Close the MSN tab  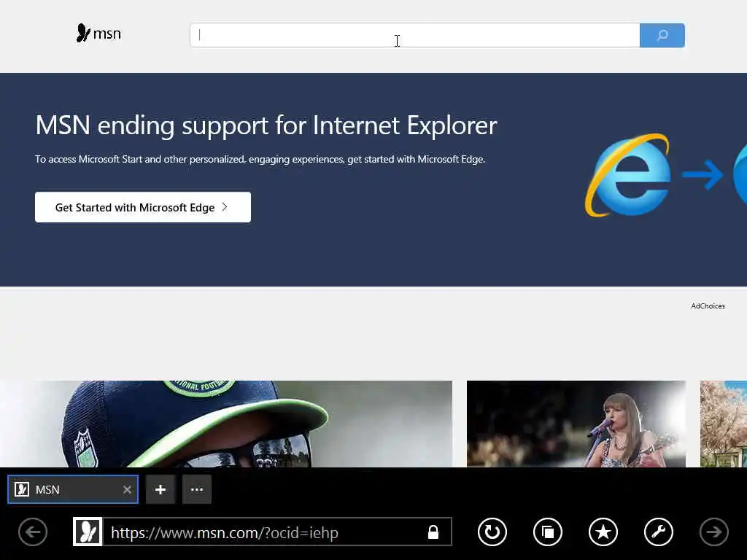pos(127,489)
